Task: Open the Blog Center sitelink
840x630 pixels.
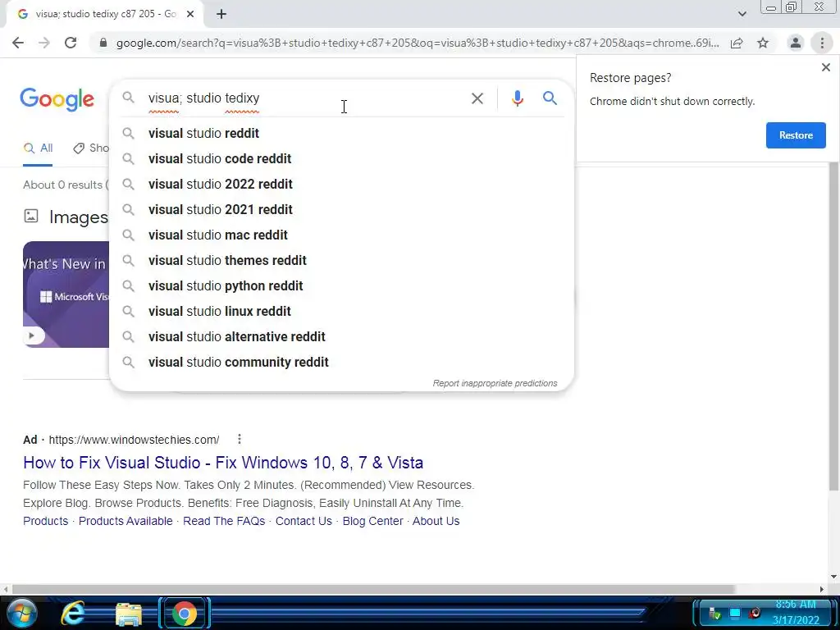Action: [372, 521]
